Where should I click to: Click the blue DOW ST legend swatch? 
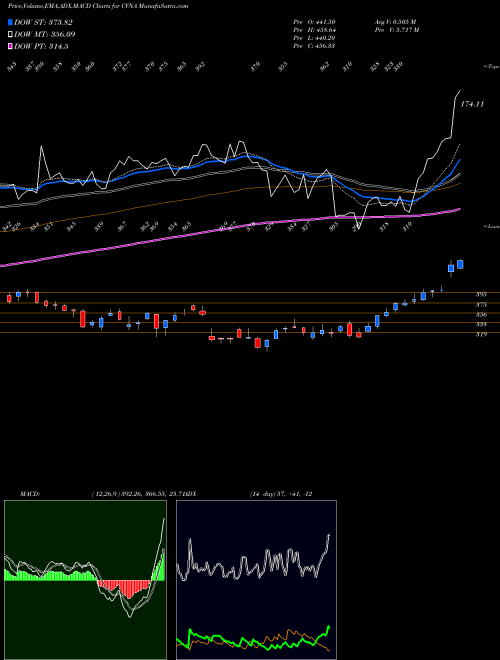pos(10,22)
